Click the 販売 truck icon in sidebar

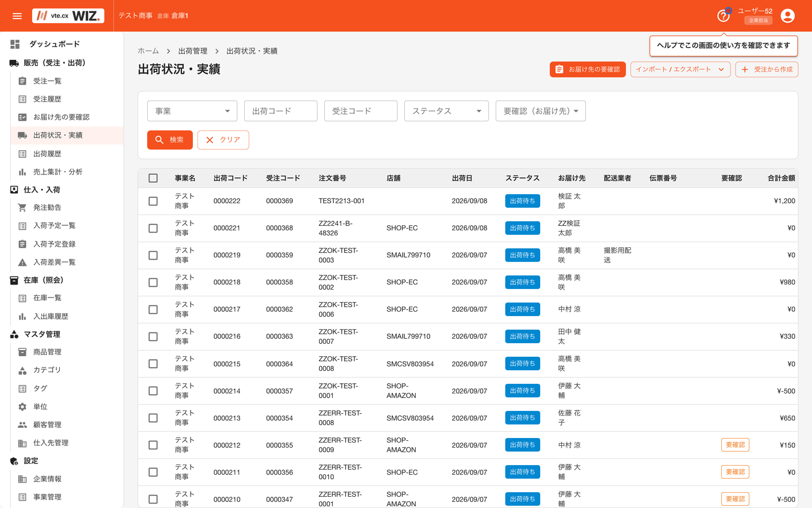14,63
